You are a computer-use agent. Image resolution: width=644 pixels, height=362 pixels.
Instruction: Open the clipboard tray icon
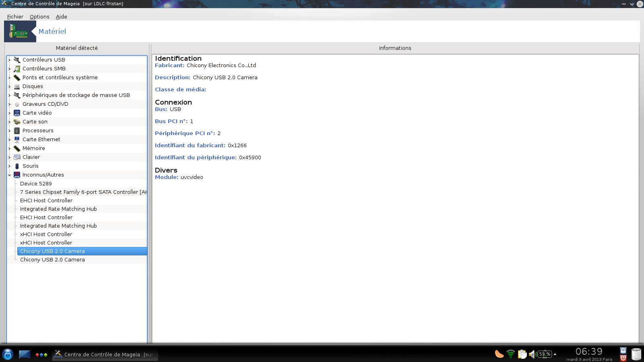click(x=522, y=354)
